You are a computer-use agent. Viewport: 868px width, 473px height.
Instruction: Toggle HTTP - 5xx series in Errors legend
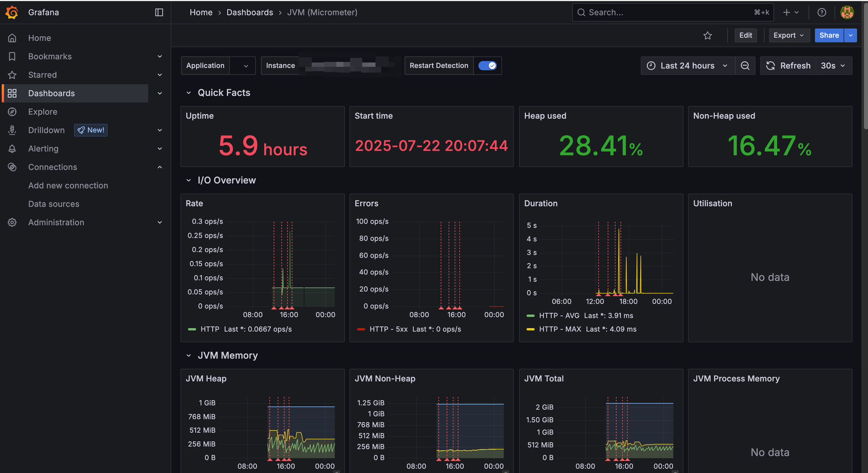pyautogui.click(x=388, y=329)
